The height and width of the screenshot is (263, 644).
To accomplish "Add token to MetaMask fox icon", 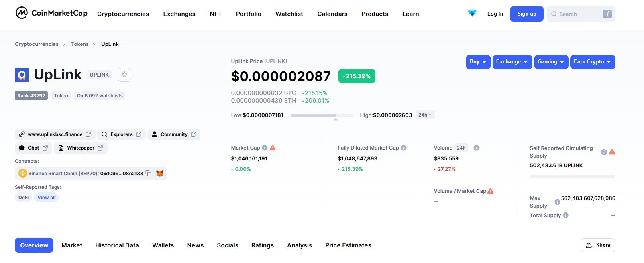I will (160, 173).
